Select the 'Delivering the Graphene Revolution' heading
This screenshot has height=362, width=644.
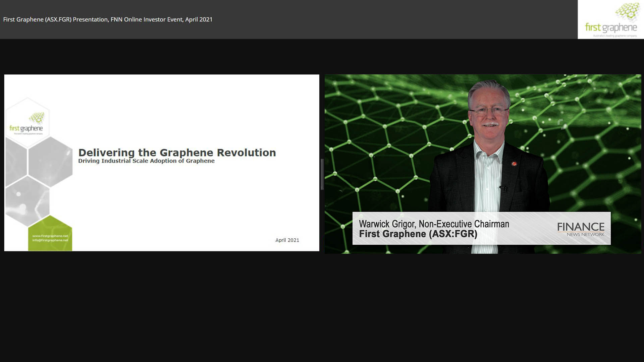point(177,153)
